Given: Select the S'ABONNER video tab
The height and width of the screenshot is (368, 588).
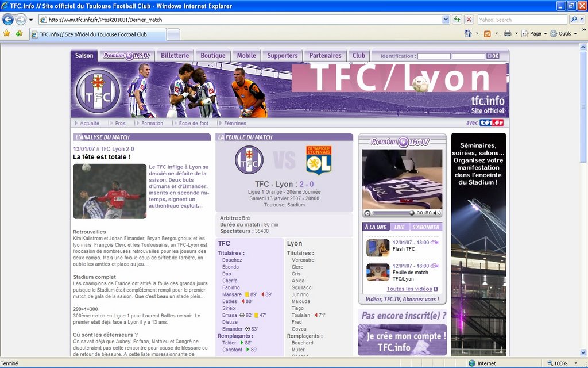Looking at the screenshot, I should click(x=425, y=227).
